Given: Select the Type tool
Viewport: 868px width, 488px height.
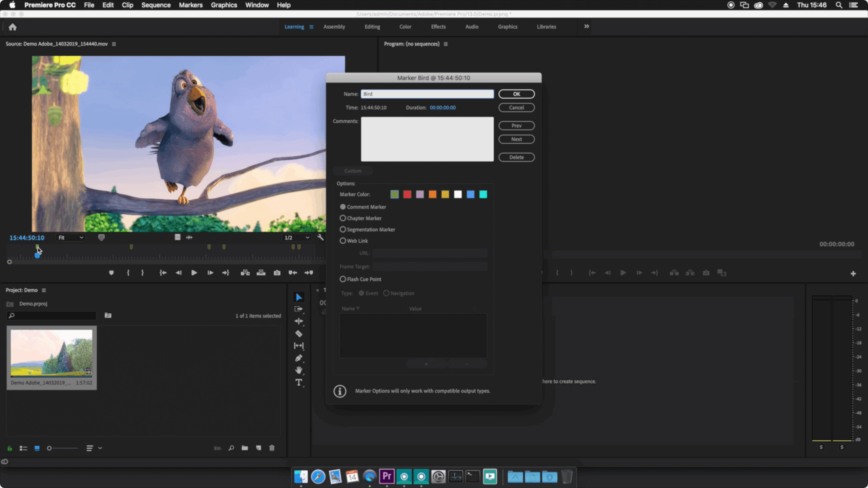Looking at the screenshot, I should pyautogui.click(x=298, y=383).
